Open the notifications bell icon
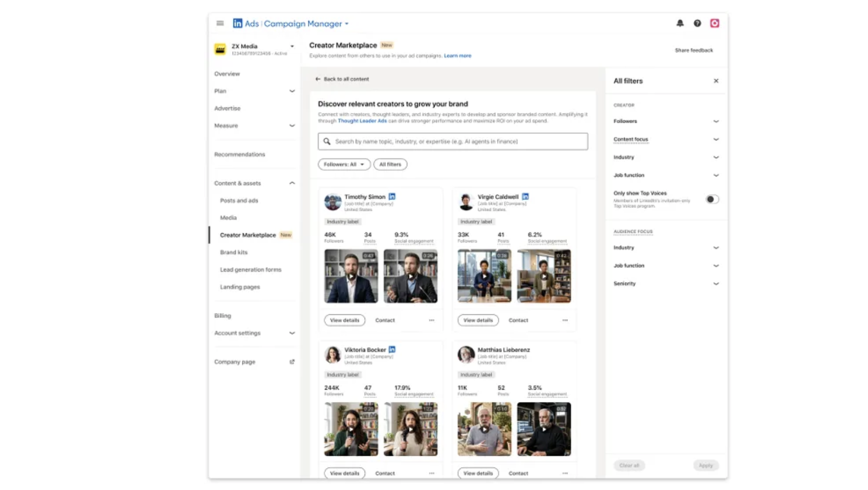 pyautogui.click(x=680, y=23)
